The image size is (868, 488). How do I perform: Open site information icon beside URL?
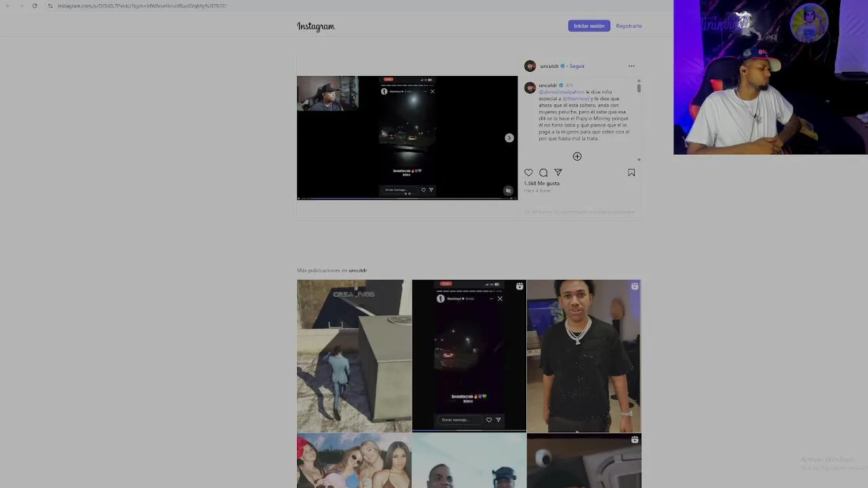(50, 5)
